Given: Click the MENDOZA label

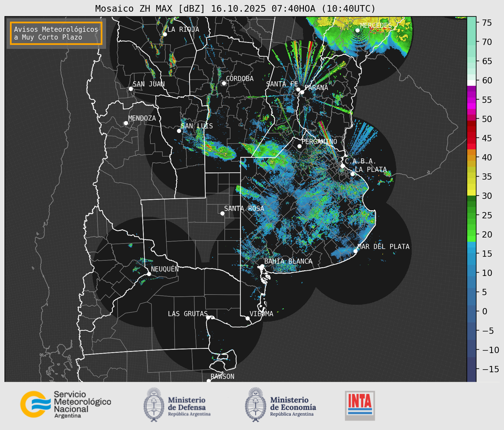Looking at the screenshot, I should (142, 118).
